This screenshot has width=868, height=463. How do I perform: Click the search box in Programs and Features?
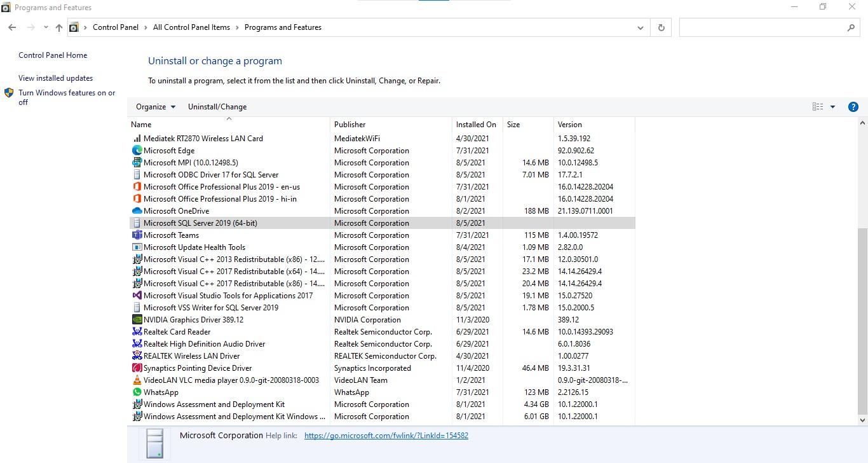[x=763, y=27]
